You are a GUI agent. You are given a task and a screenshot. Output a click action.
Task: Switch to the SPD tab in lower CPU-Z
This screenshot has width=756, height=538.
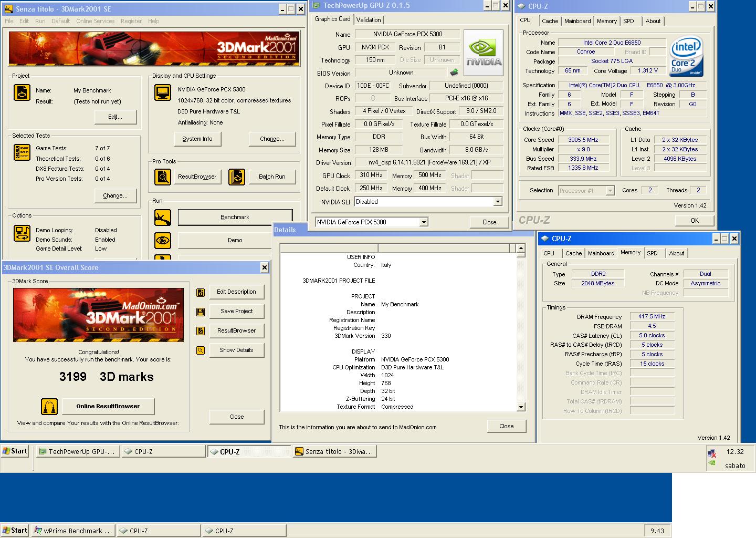point(652,253)
